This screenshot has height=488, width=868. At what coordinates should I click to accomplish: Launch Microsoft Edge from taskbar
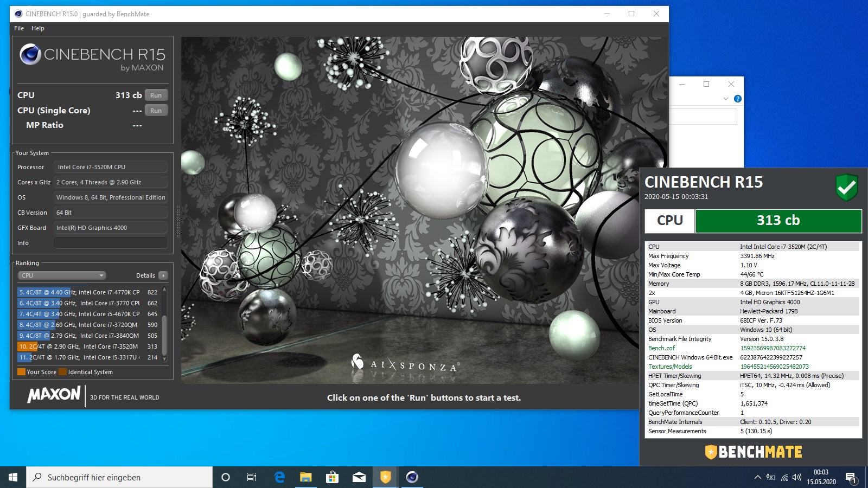pos(279,477)
